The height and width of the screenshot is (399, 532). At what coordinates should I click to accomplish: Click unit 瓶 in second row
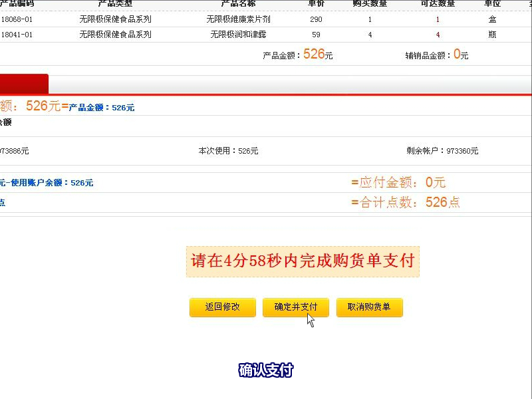click(x=492, y=35)
